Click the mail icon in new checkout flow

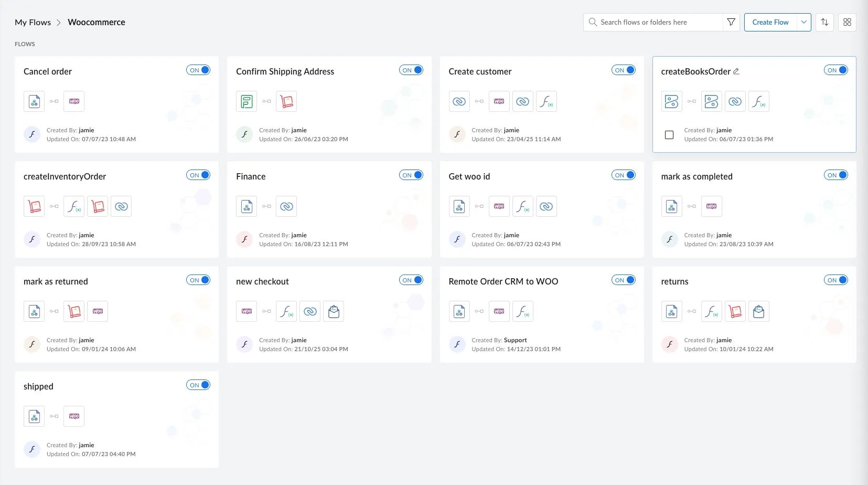(x=334, y=311)
